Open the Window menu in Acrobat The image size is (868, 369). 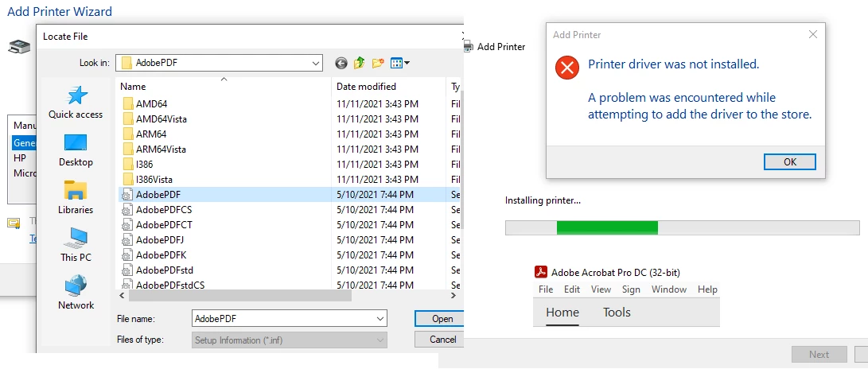point(669,289)
